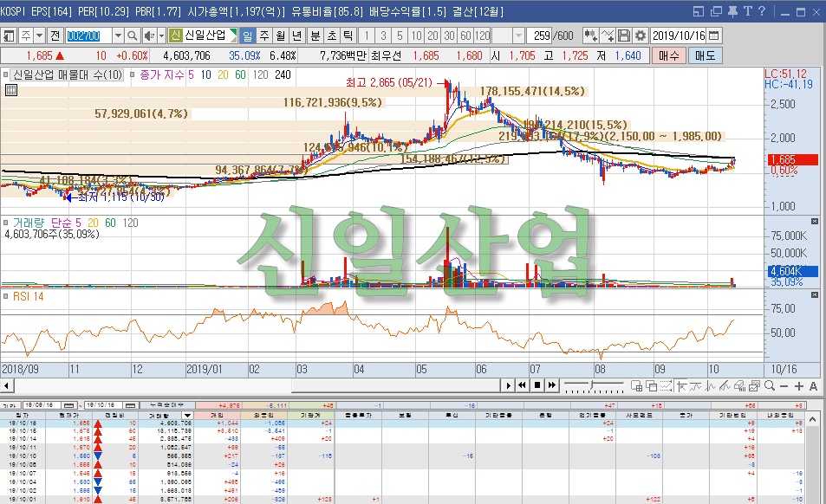Click the interval 60 button
The width and height of the screenshot is (826, 504).
point(465,36)
